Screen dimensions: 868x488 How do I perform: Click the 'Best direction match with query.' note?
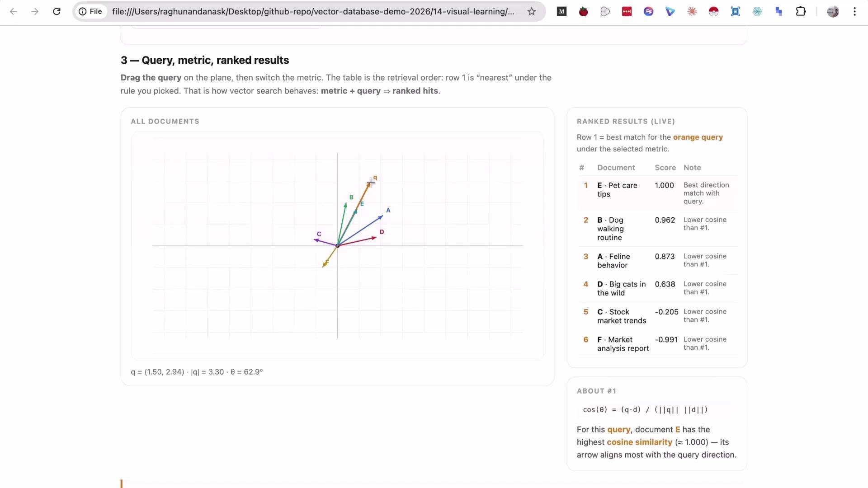(706, 193)
